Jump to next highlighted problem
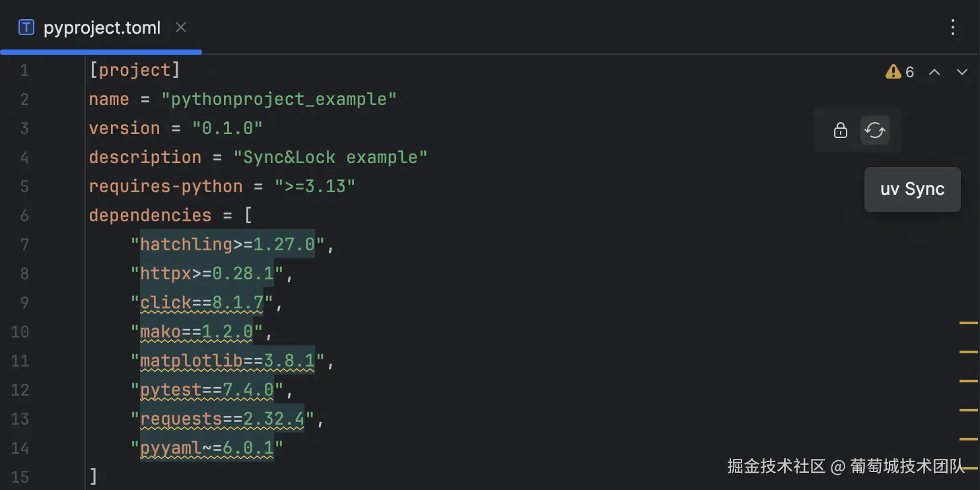Image resolution: width=980 pixels, height=490 pixels. point(962,72)
